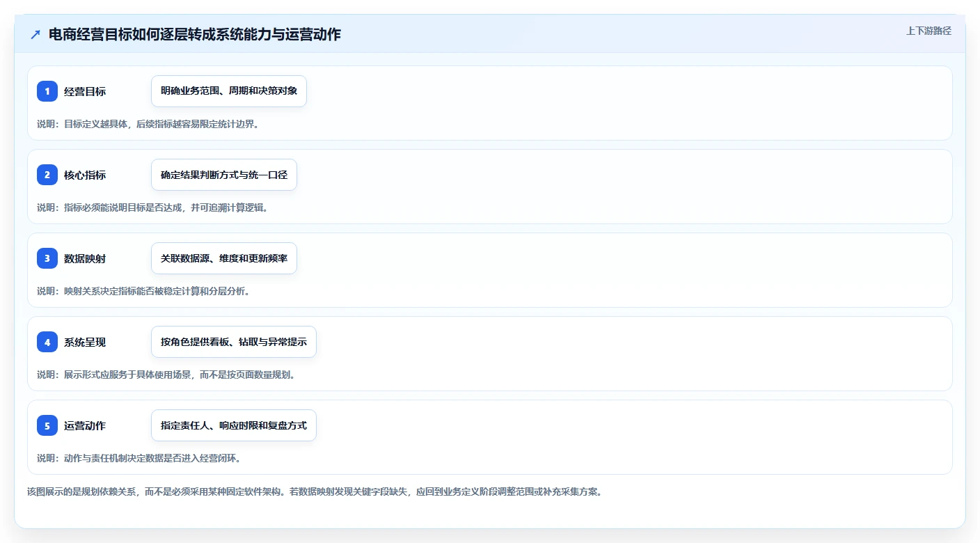Click step number badge 2

click(47, 175)
